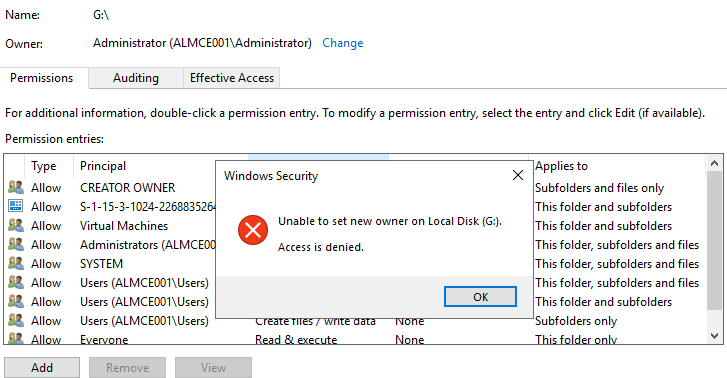Image resolution: width=727 pixels, height=378 pixels.
Task: Switch to the Auditing tab
Action: pyautogui.click(x=136, y=78)
